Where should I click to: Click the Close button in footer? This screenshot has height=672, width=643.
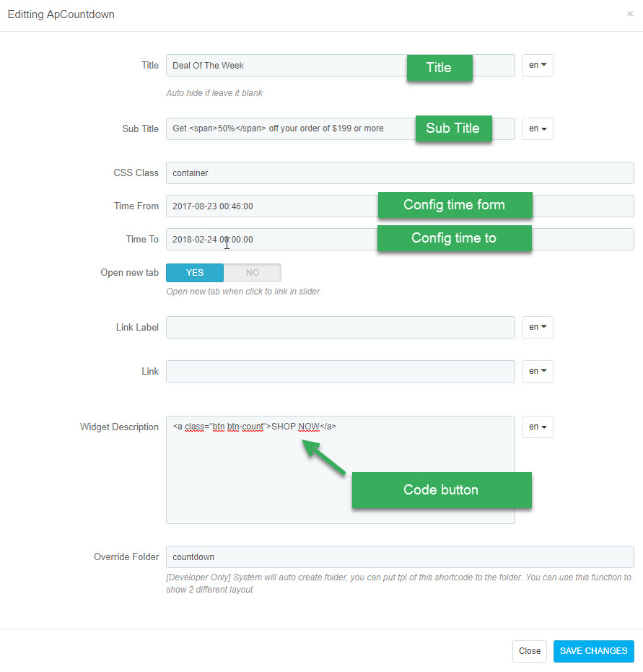click(x=530, y=651)
